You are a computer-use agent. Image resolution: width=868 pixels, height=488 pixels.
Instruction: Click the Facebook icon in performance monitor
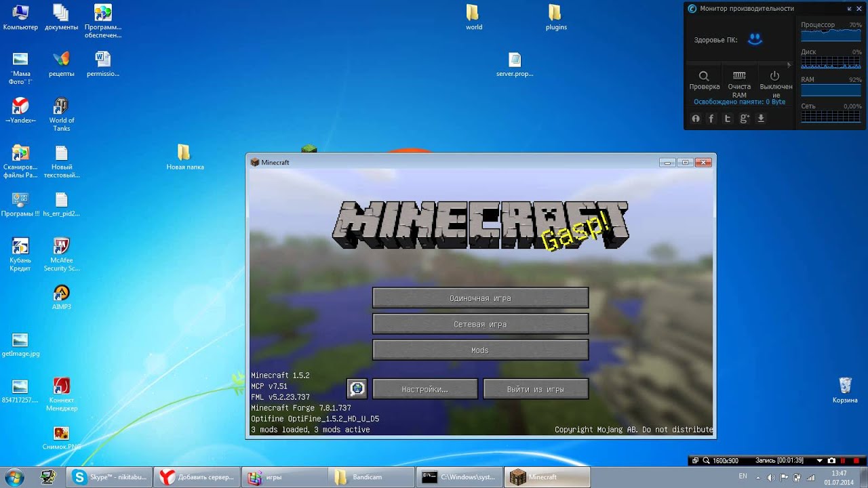pos(711,119)
